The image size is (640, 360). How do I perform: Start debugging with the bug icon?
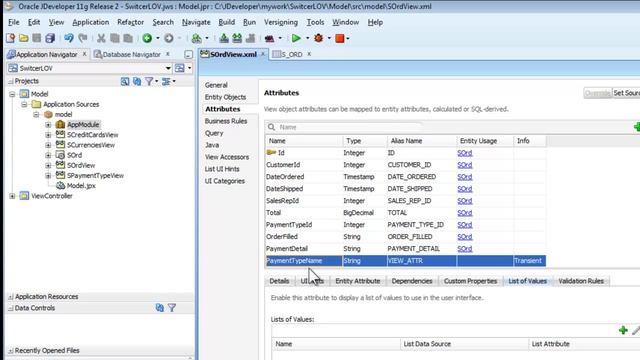[x=318, y=38]
